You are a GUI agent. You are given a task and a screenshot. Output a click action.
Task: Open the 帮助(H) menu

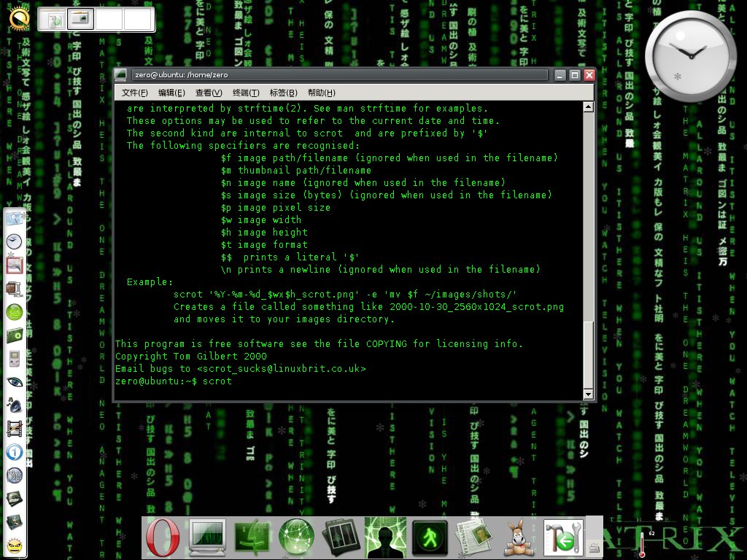321,93
